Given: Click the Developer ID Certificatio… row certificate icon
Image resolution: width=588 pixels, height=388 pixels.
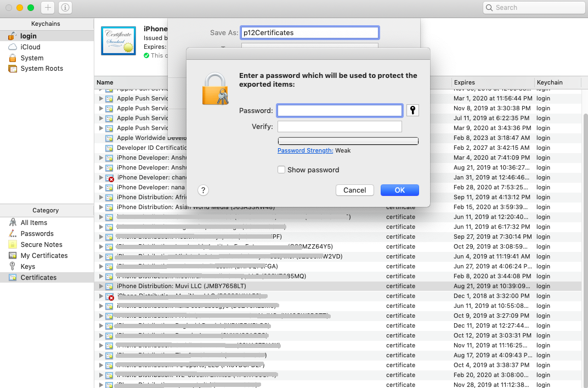Looking at the screenshot, I should click(x=109, y=148).
